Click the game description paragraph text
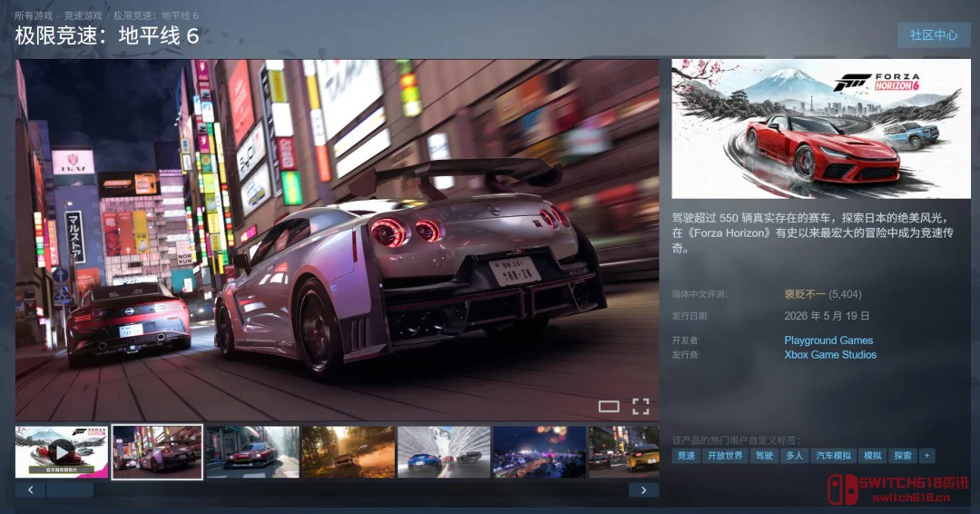The height and width of the screenshot is (514, 980). click(x=812, y=232)
